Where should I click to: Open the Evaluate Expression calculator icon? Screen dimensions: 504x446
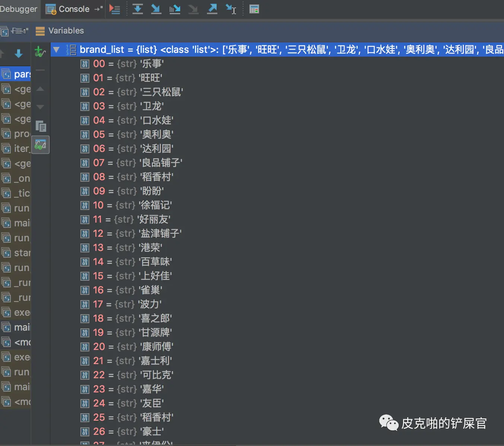(254, 9)
